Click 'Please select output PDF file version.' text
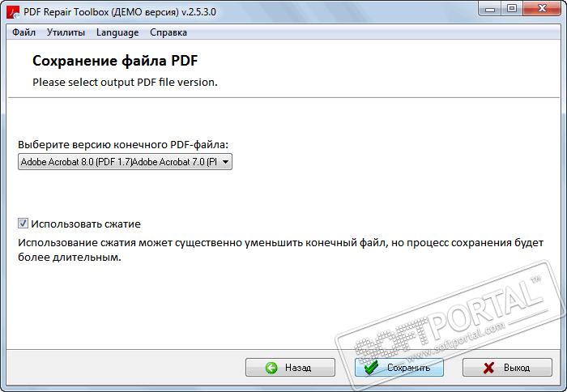The image size is (567, 392). (125, 82)
